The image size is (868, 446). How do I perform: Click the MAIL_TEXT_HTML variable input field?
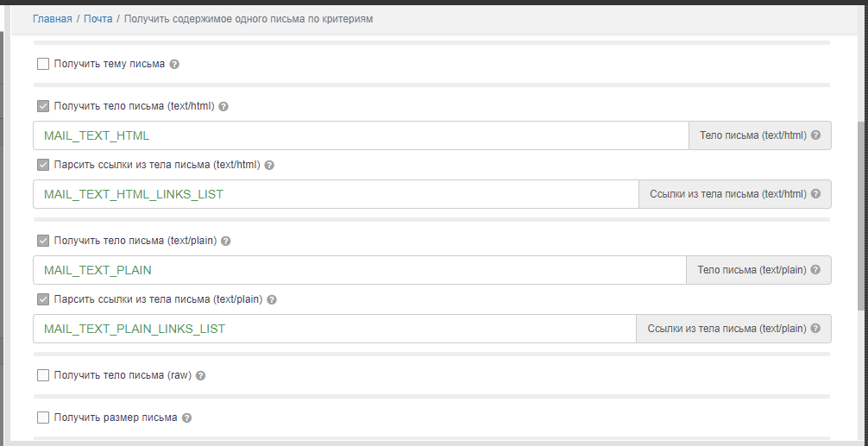tap(361, 135)
